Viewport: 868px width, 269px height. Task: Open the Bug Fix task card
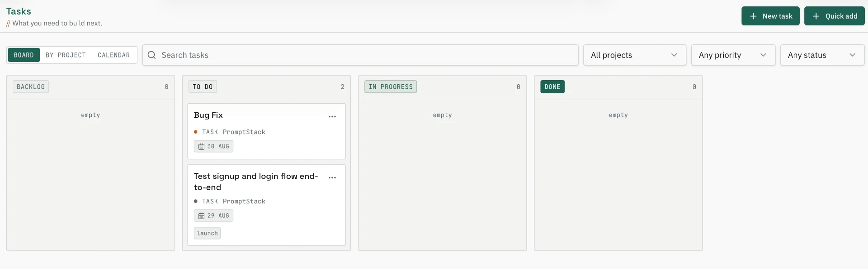266,131
